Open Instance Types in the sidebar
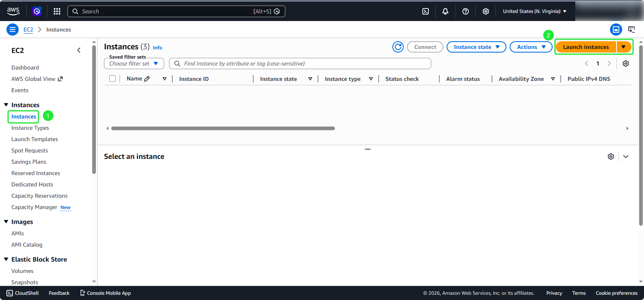This screenshot has height=300, width=644. (x=30, y=128)
